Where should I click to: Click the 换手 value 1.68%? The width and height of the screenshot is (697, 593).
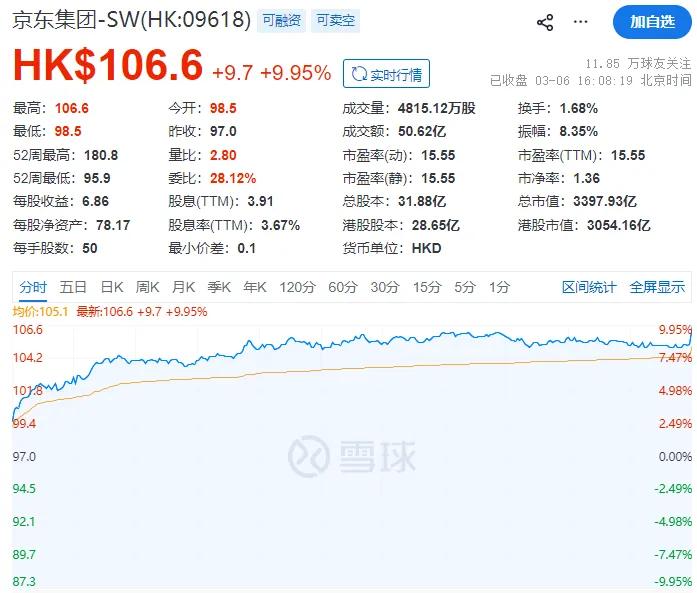(x=578, y=108)
